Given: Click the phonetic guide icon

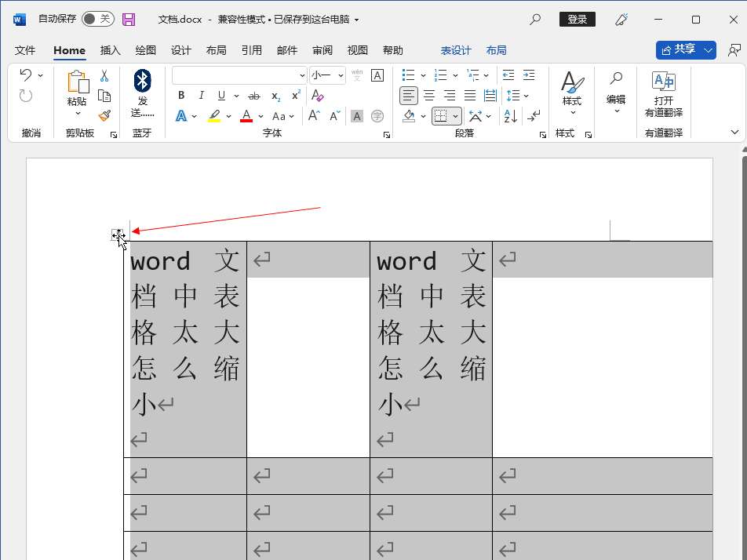Looking at the screenshot, I should point(357,75).
